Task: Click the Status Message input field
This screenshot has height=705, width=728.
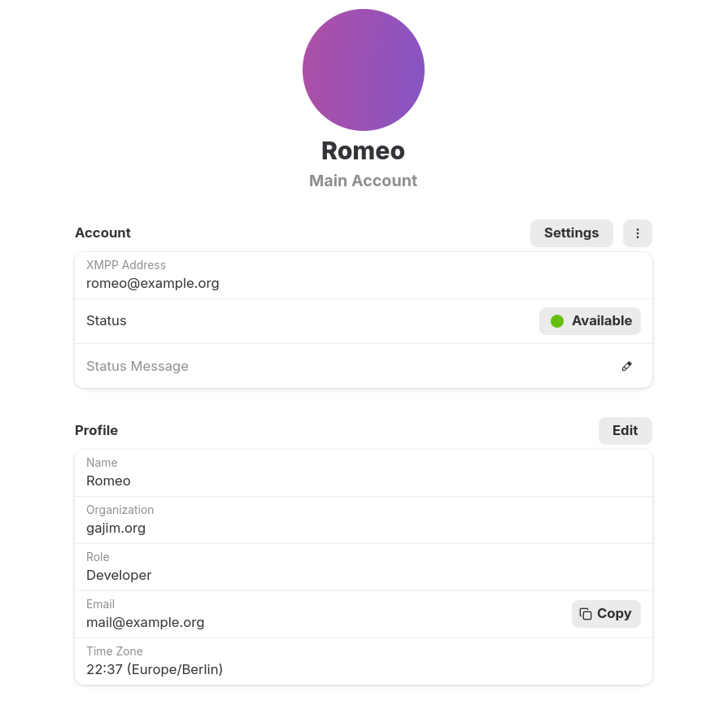Action: point(325,366)
